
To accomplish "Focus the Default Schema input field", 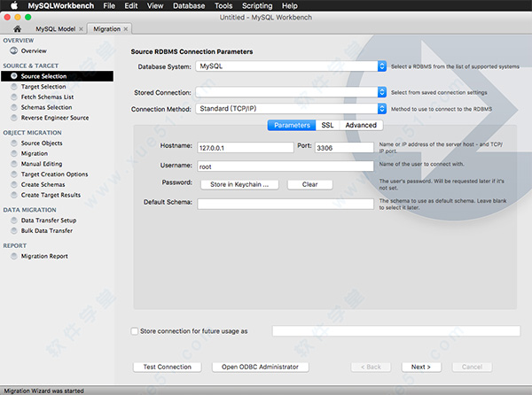I will (x=286, y=204).
